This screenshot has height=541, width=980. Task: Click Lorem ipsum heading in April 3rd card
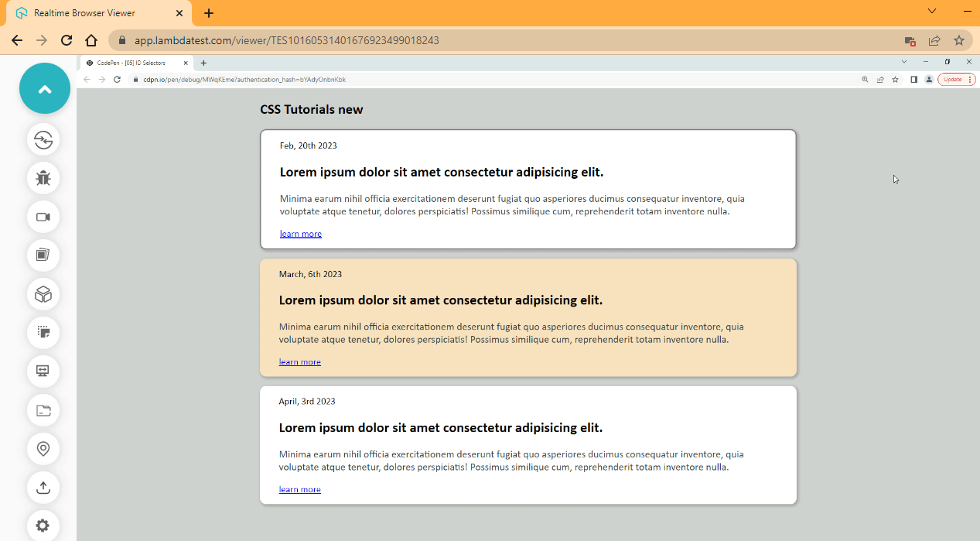click(441, 428)
